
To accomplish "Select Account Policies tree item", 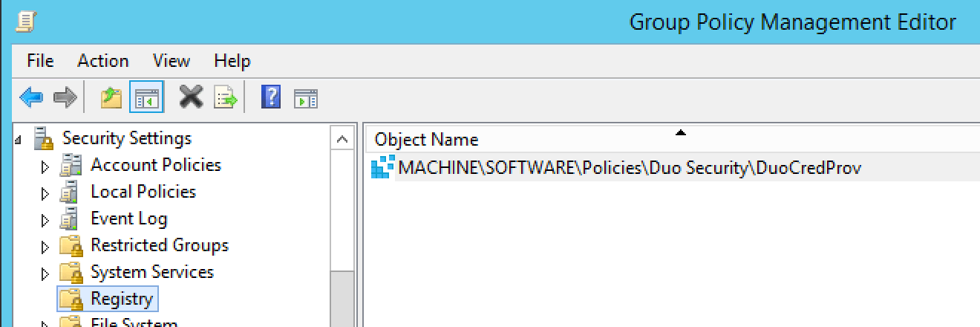I will pyautogui.click(x=156, y=165).
